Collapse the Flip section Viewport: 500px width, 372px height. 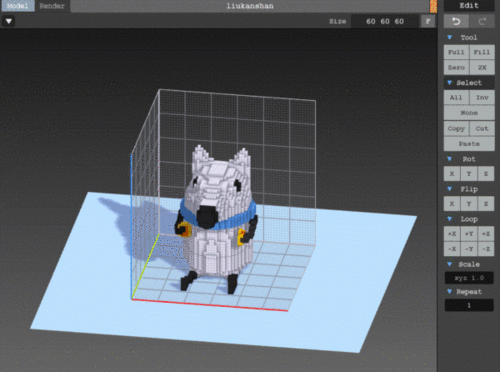tap(450, 189)
